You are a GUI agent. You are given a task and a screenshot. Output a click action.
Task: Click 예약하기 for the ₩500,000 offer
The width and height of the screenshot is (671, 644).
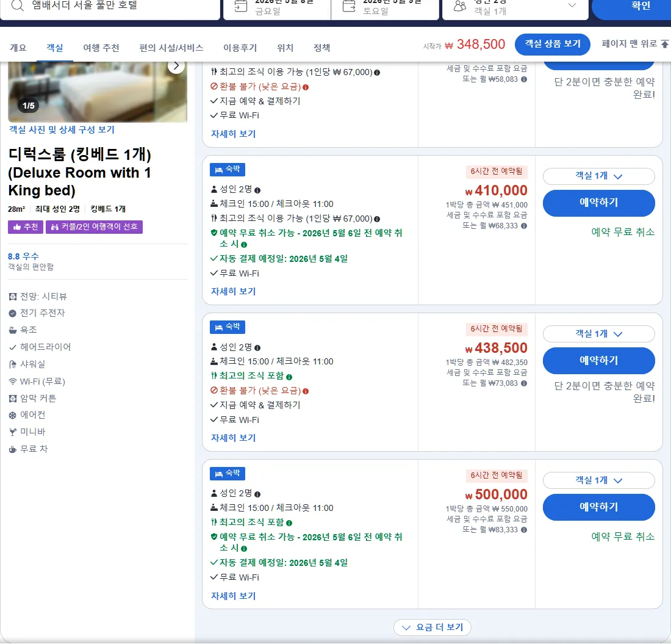(x=598, y=507)
